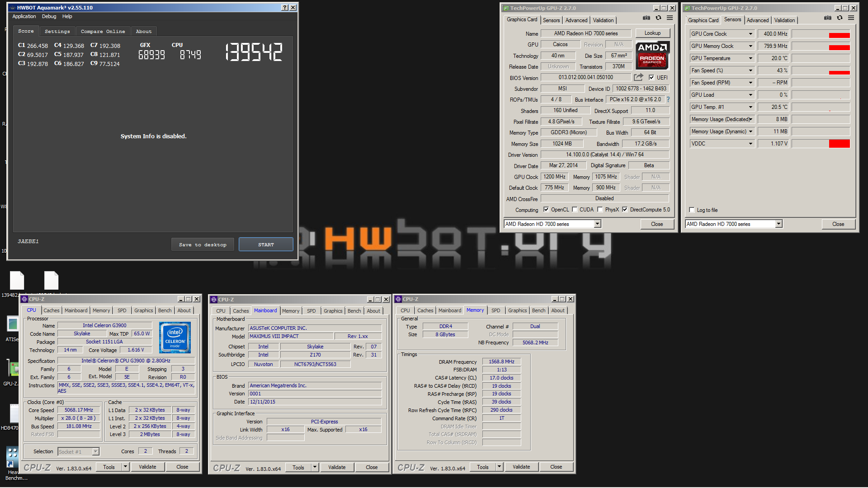Open the GPU Load sensor dropdown
This screenshot has height=488, width=868.
click(750, 95)
